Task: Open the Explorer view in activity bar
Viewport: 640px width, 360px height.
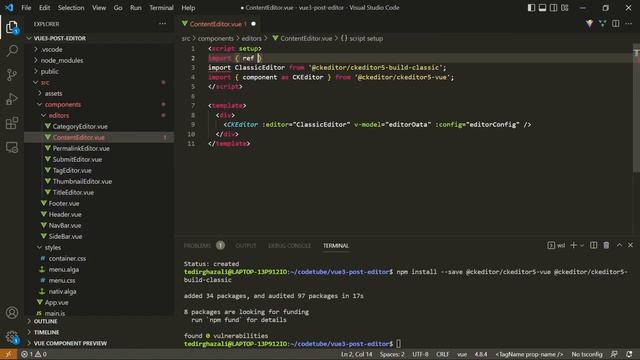Action: pos(12,27)
